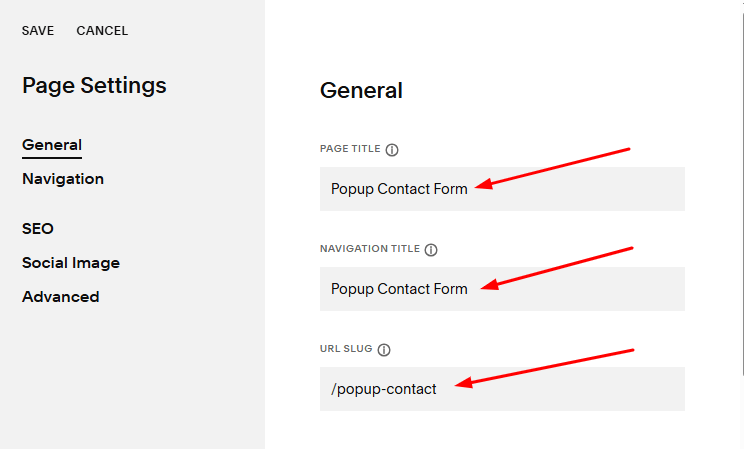Show the Advanced settings section
Screen dimensions: 744x449
(x=61, y=297)
